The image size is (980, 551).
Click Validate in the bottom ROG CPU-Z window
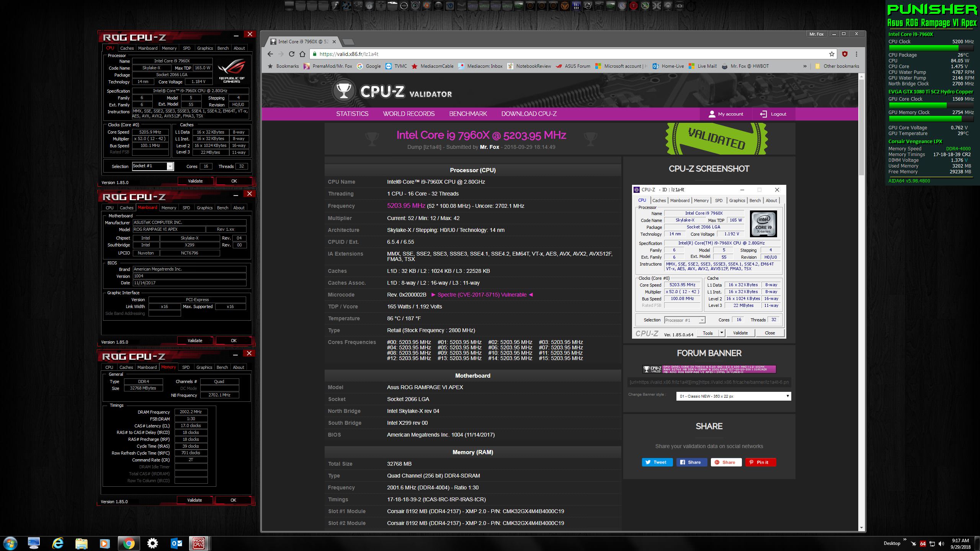(x=194, y=500)
